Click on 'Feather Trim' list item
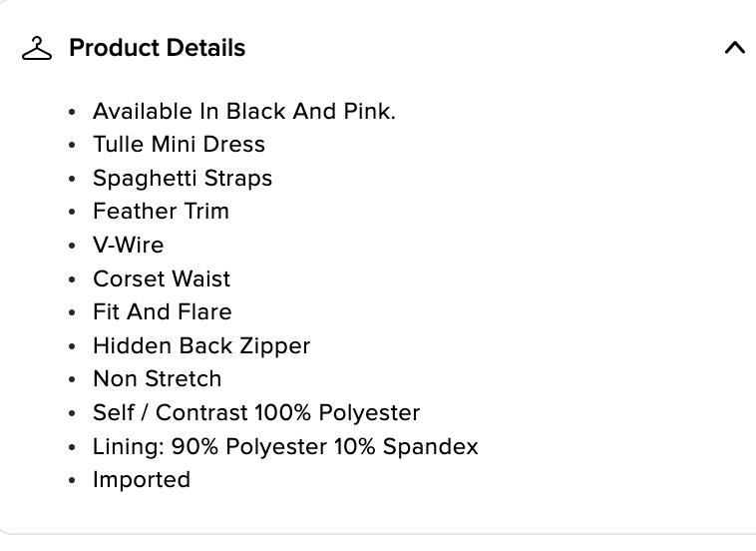This screenshot has height=551, width=756. click(161, 212)
